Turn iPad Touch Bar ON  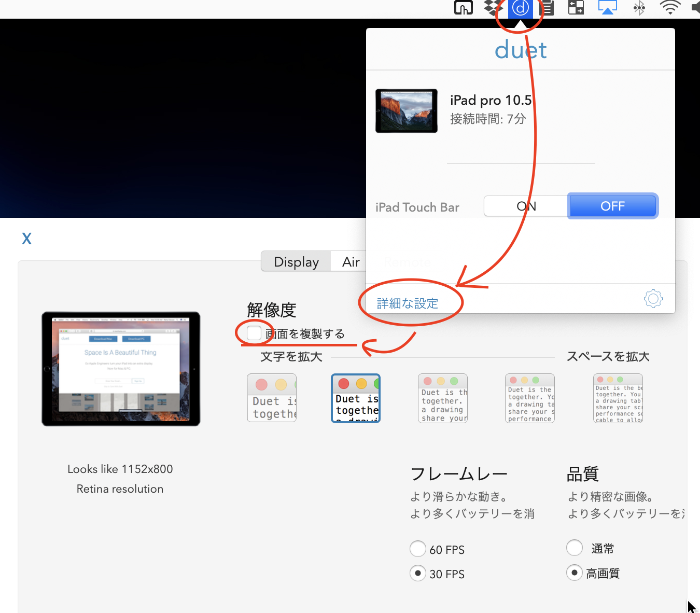tap(526, 206)
